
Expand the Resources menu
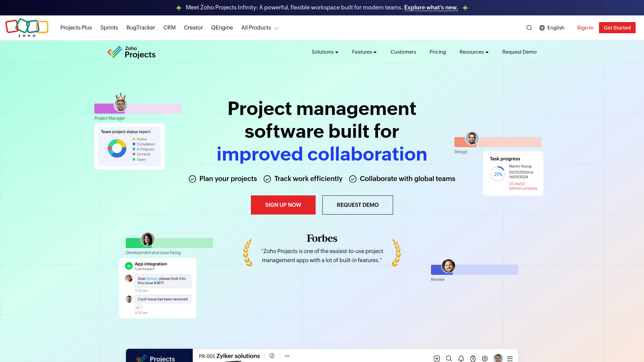[x=474, y=52]
